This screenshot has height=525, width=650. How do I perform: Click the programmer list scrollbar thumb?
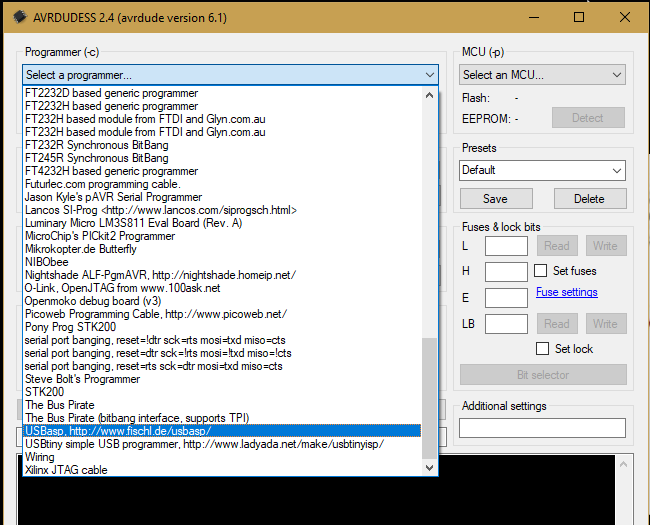pos(429,398)
